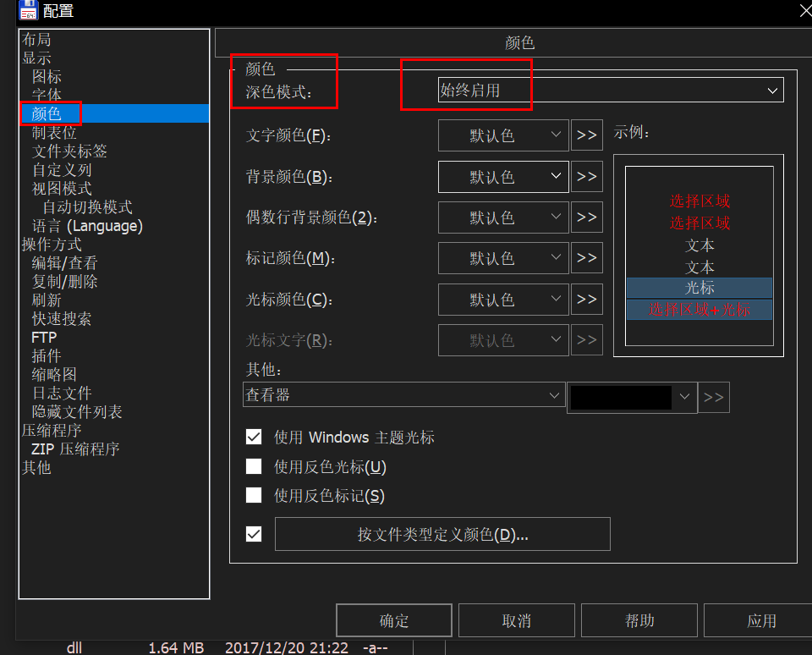812x655 pixels.
Task: Click 选择区域+光标 row in example preview
Action: pyautogui.click(x=700, y=310)
